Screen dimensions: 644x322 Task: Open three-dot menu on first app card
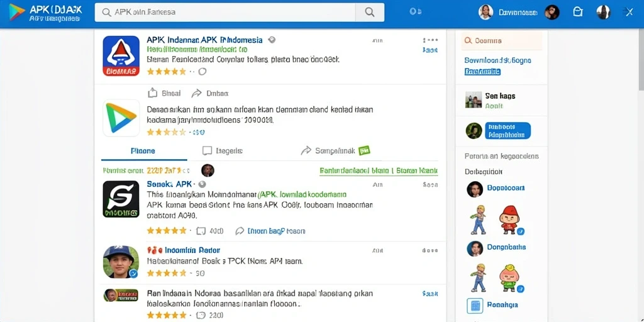click(430, 40)
